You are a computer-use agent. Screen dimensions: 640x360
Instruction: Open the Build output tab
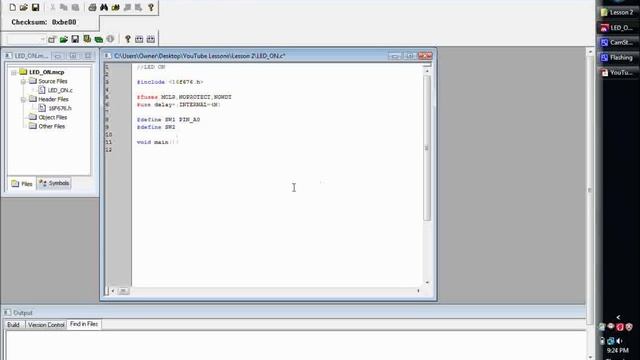(13, 324)
